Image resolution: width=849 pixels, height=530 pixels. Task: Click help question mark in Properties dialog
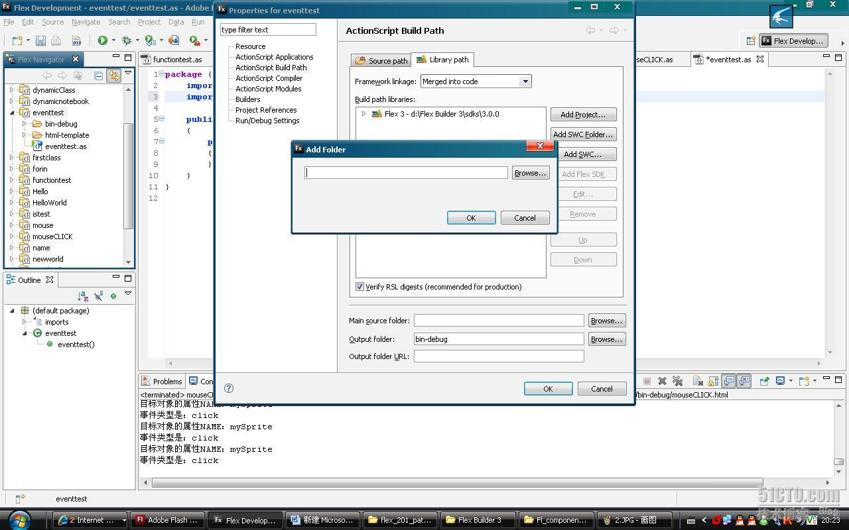(x=228, y=388)
